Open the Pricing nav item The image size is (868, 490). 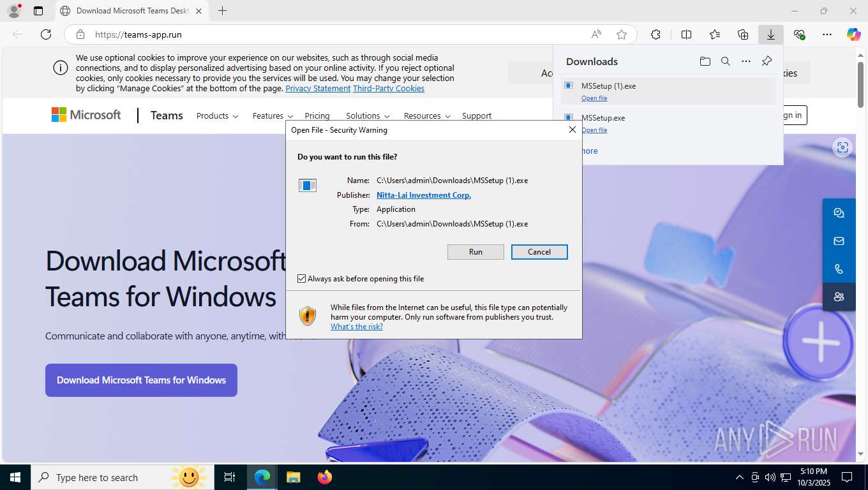coord(317,116)
